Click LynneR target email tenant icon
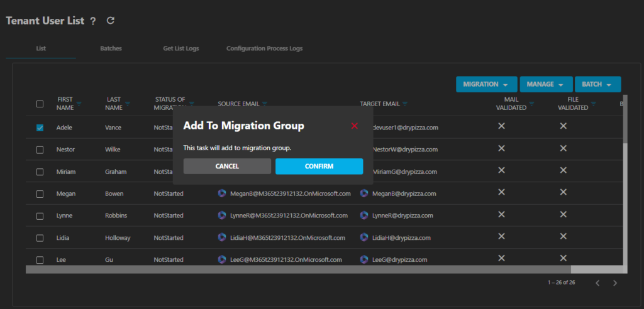Screen dimensions: 644x309 click(364, 215)
